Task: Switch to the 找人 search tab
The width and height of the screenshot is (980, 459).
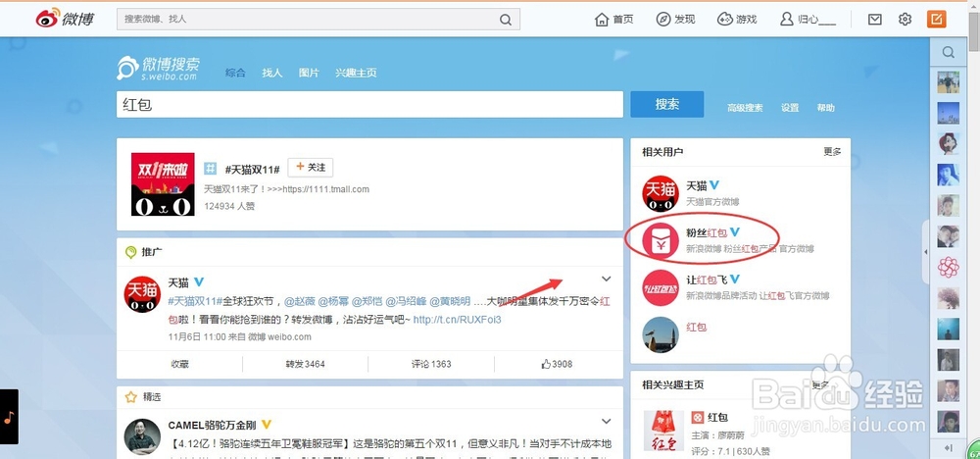Action: click(x=271, y=73)
